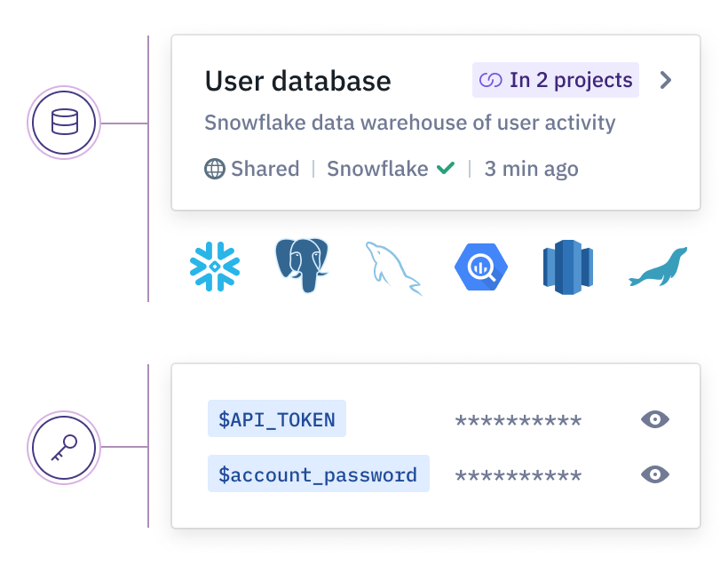Screen dimensions: 728x565
Task: Select the PostgreSQL elephant icon
Action: [x=302, y=266]
